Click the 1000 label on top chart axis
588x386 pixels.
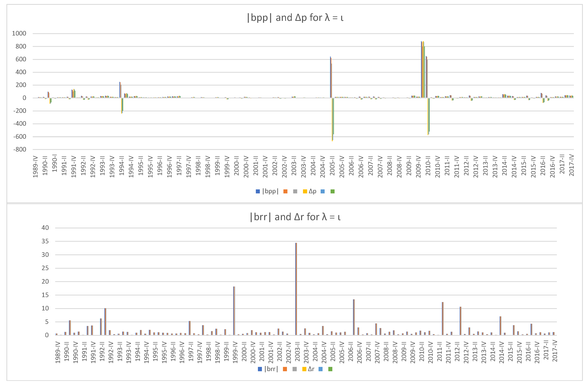point(19,33)
